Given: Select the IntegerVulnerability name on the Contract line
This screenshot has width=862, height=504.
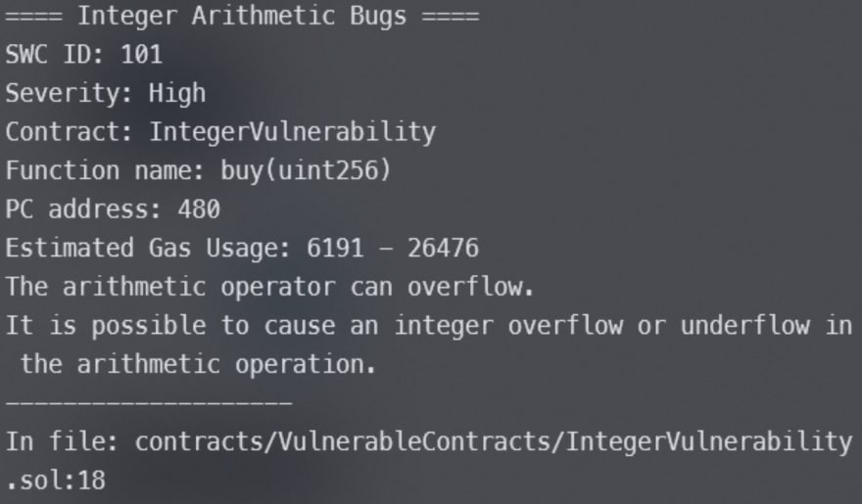Looking at the screenshot, I should pyautogui.click(x=292, y=131).
